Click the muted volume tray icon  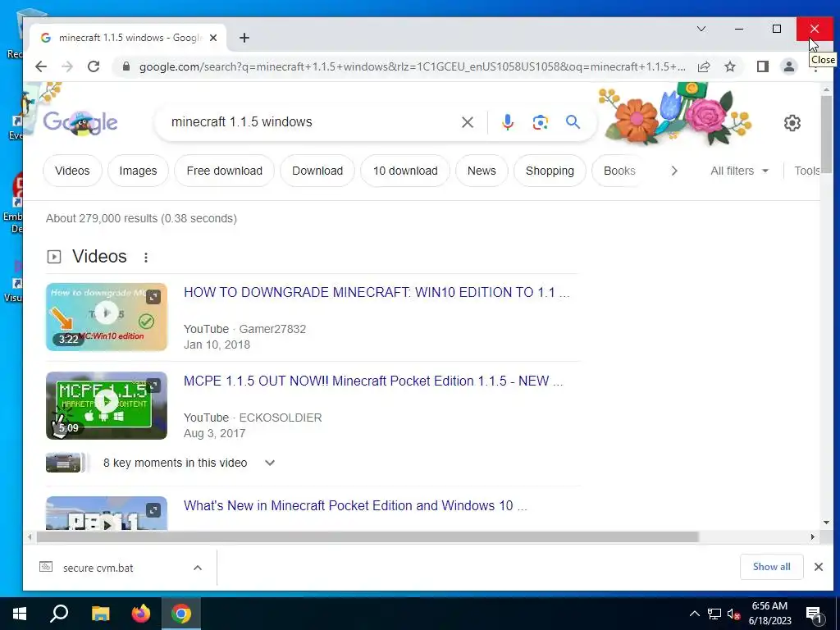[x=733, y=614]
